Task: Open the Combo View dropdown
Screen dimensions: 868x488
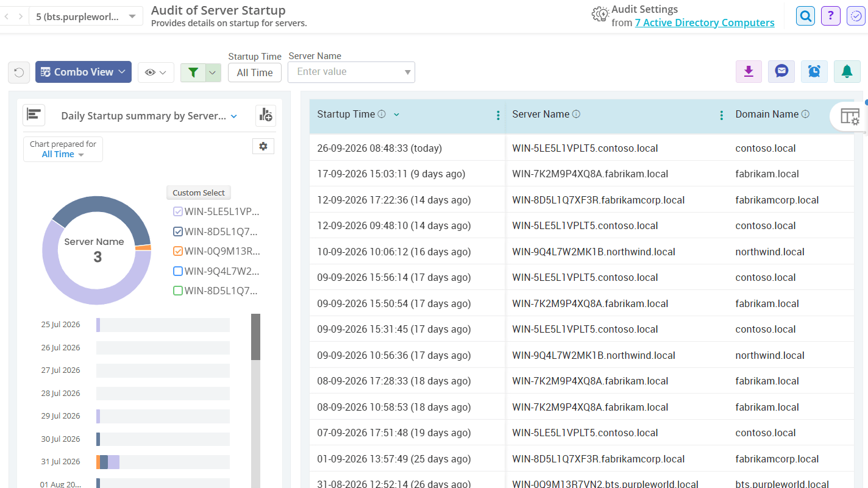Action: pyautogui.click(x=84, y=72)
